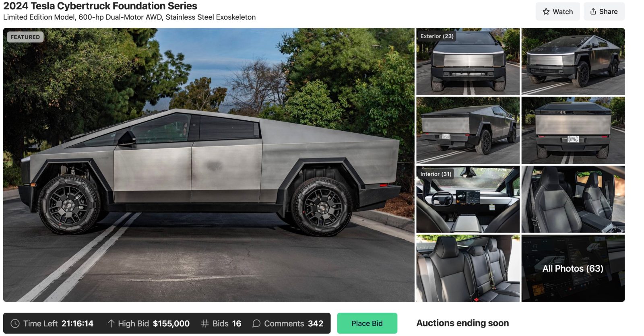Screen dimensions: 644x336
Task: Click the share arrow icon
Action: click(593, 11)
